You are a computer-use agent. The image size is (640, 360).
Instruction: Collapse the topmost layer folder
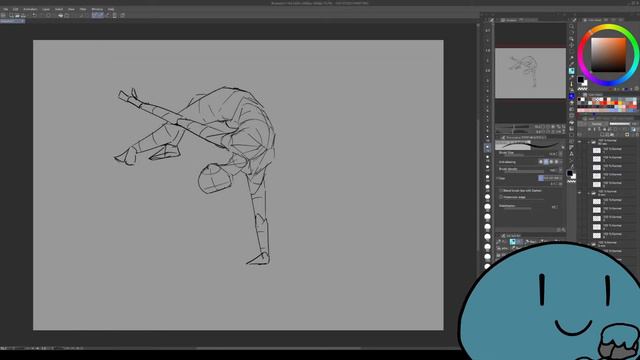point(588,142)
